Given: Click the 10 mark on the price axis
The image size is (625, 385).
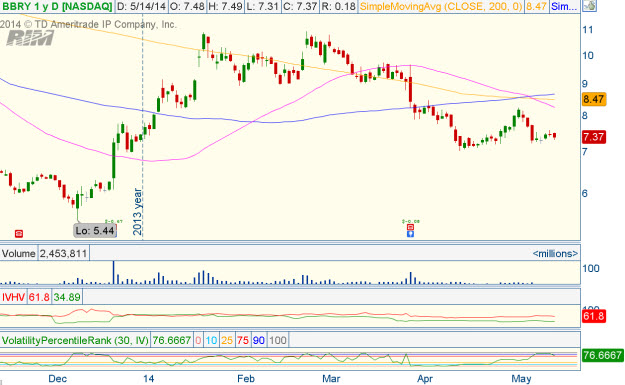Looking at the screenshot, I should click(x=588, y=56).
